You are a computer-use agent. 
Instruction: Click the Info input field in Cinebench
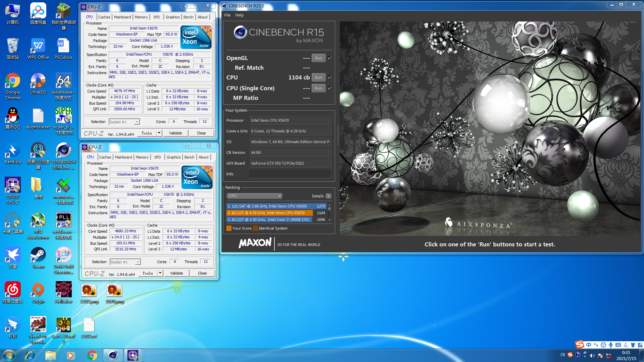tap(290, 174)
